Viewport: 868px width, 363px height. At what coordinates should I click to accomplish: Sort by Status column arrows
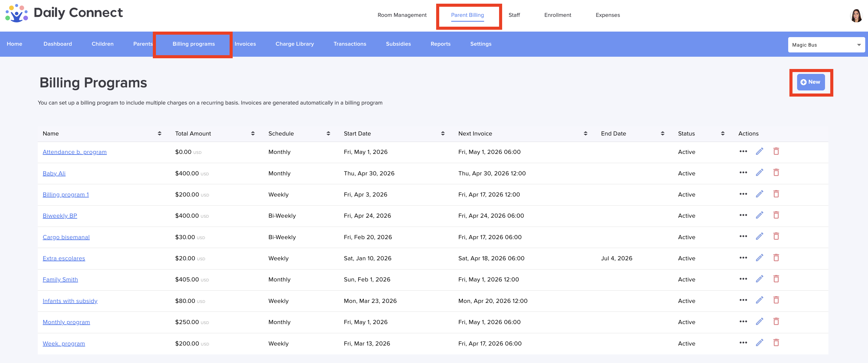tap(723, 134)
